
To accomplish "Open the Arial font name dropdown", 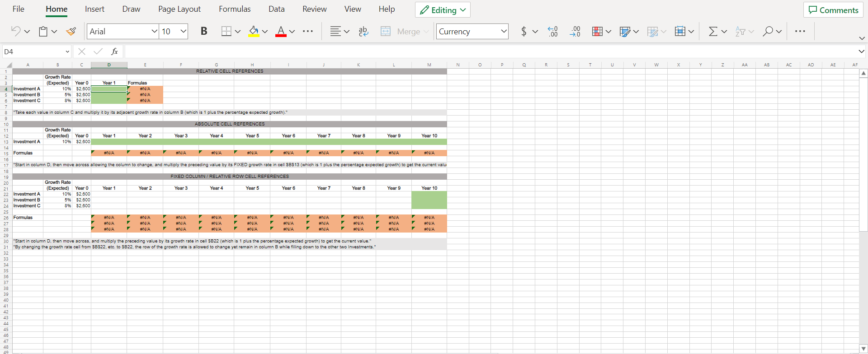I will coord(154,31).
